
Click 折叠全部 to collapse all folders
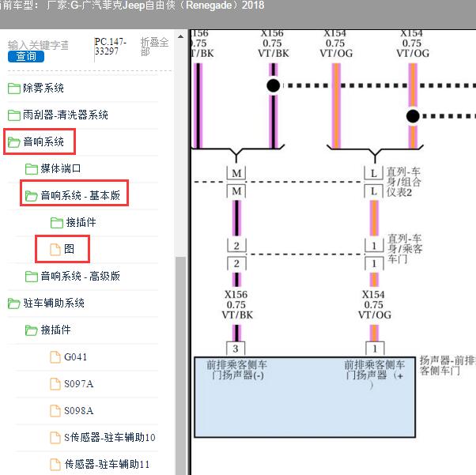[154, 47]
